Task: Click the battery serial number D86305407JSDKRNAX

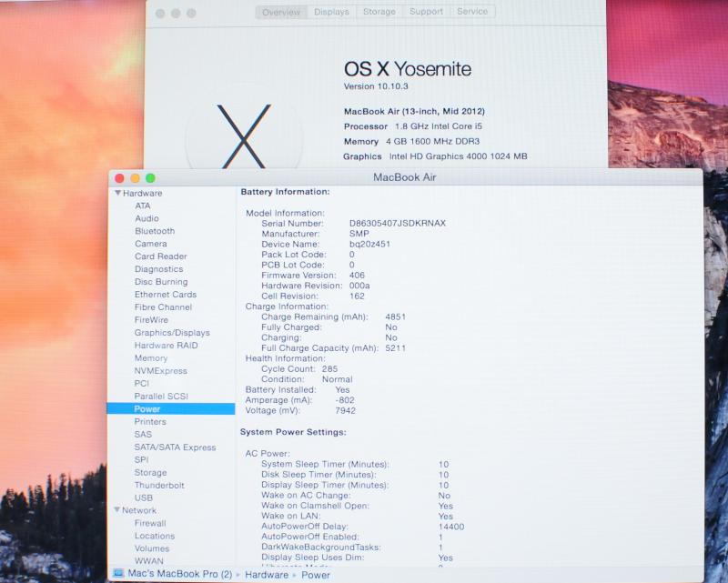Action: pos(398,223)
